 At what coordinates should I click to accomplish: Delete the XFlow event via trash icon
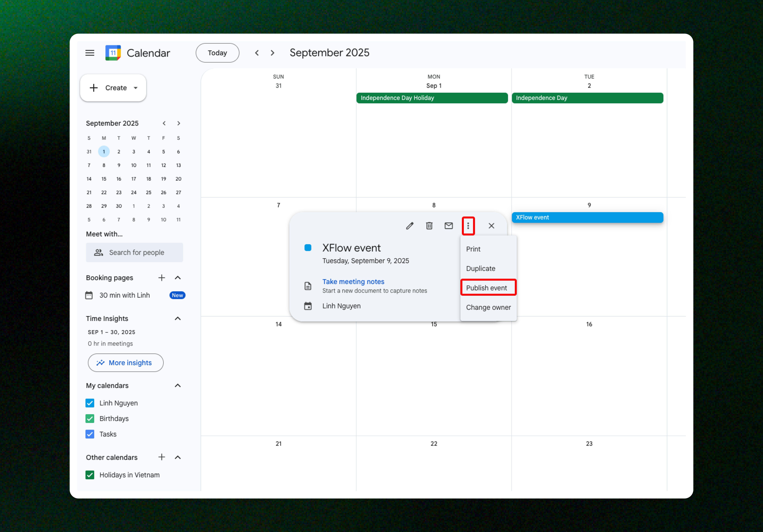pyautogui.click(x=429, y=226)
